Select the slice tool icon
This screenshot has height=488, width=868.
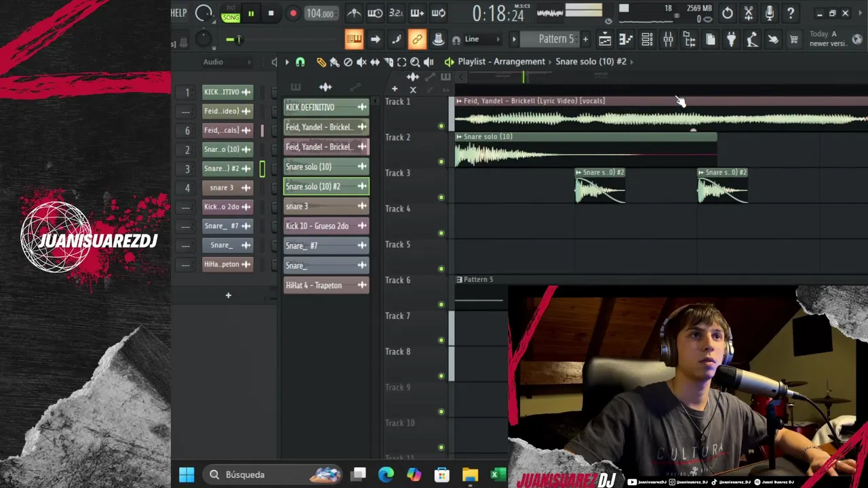(x=388, y=62)
